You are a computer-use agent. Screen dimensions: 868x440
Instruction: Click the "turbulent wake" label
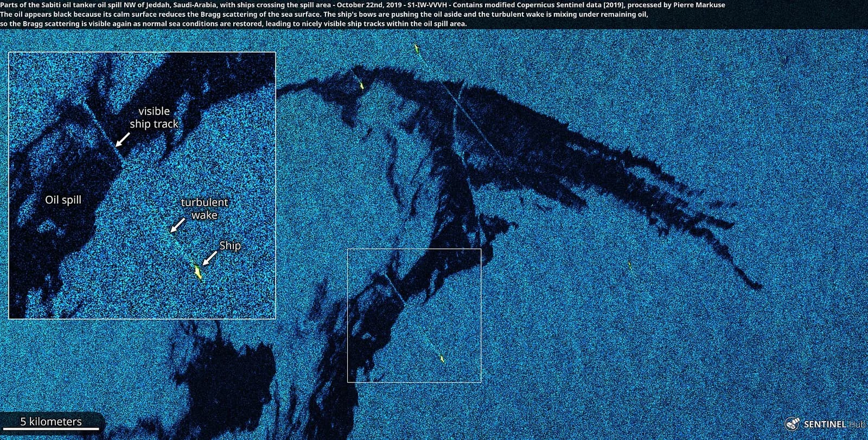click(x=204, y=209)
